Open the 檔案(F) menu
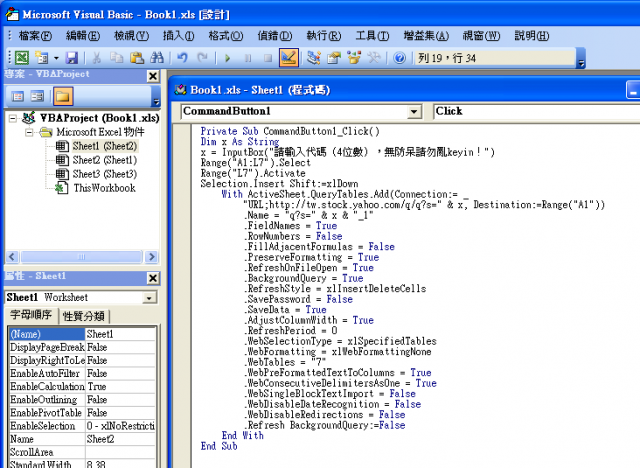 coord(36,36)
